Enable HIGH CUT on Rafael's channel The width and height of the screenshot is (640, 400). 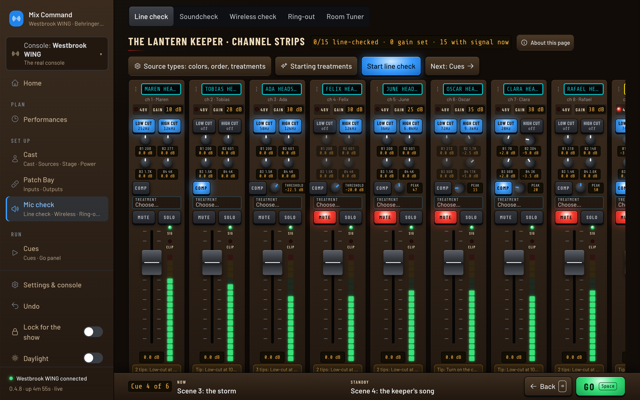591,125
